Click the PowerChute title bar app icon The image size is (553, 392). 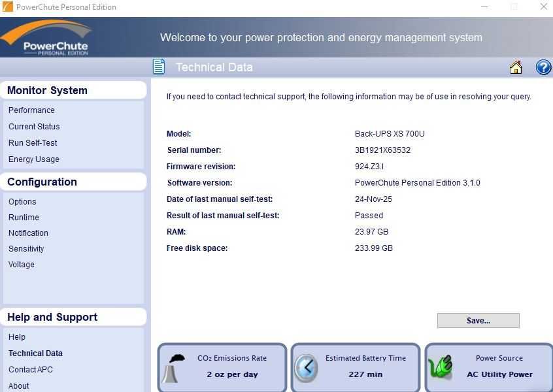click(7, 7)
